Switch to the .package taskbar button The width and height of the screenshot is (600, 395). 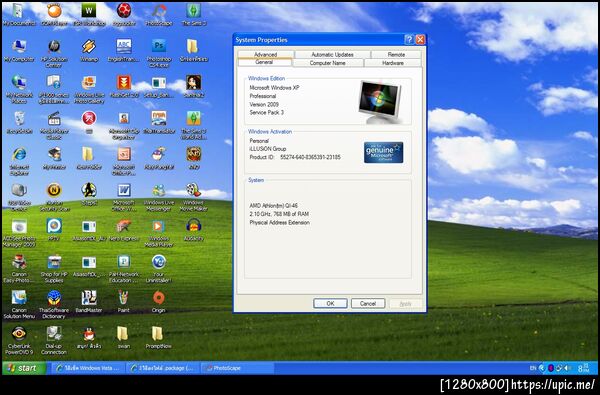click(x=163, y=368)
